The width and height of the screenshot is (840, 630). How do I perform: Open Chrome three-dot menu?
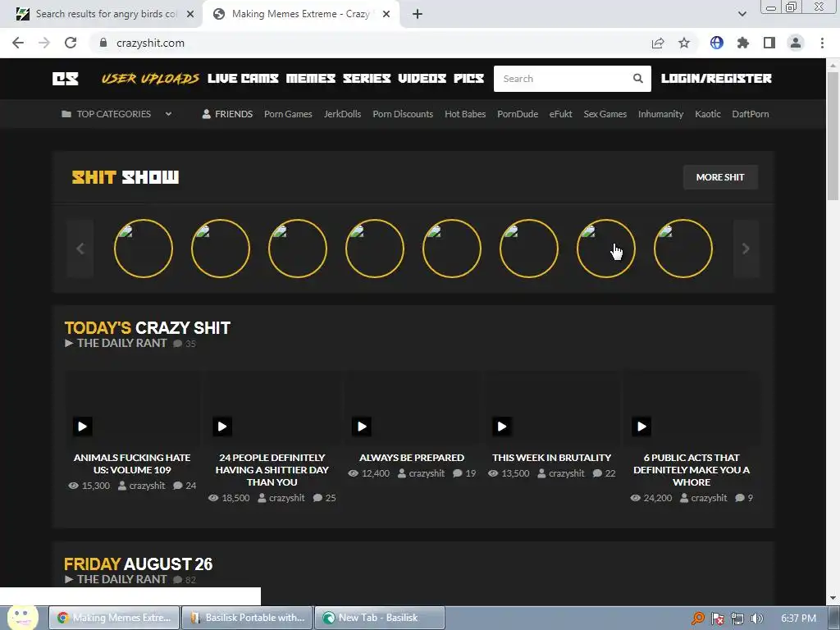pos(822,43)
